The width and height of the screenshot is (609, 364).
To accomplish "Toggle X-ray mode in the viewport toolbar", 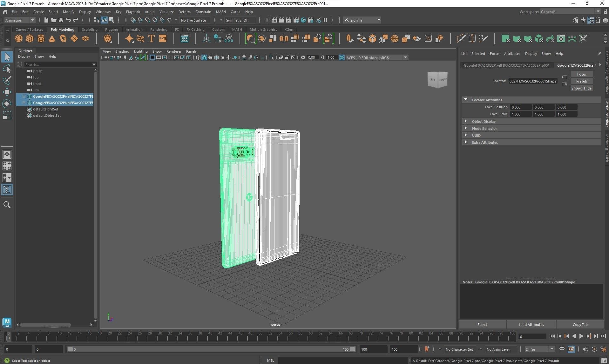I will tap(281, 57).
